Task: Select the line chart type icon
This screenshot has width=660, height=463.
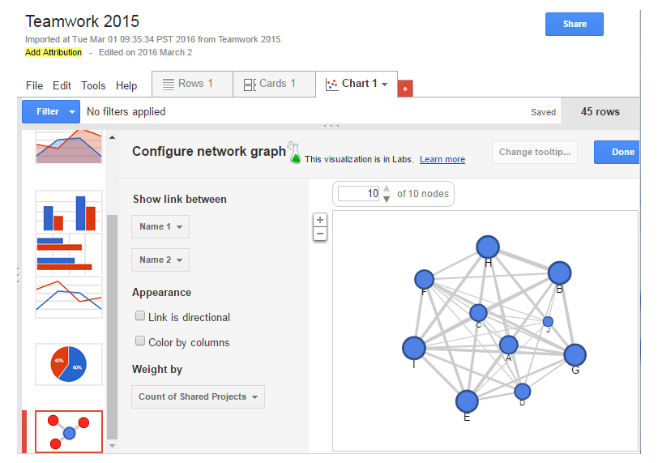Action: click(x=69, y=297)
